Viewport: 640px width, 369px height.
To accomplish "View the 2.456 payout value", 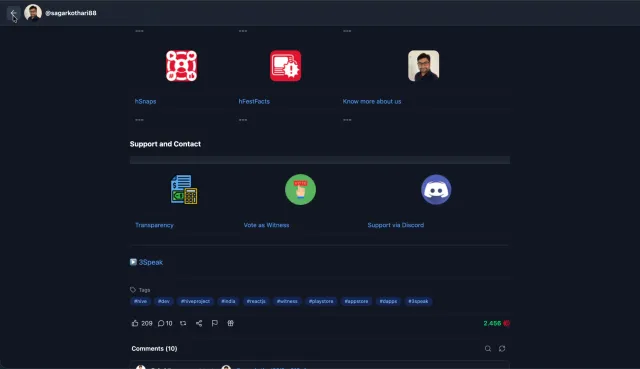I will coord(492,323).
